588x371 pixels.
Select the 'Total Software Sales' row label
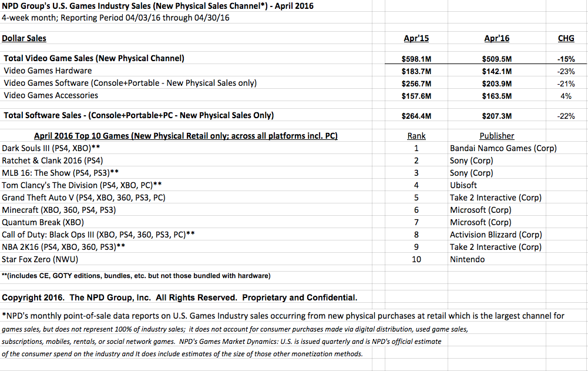coord(139,115)
